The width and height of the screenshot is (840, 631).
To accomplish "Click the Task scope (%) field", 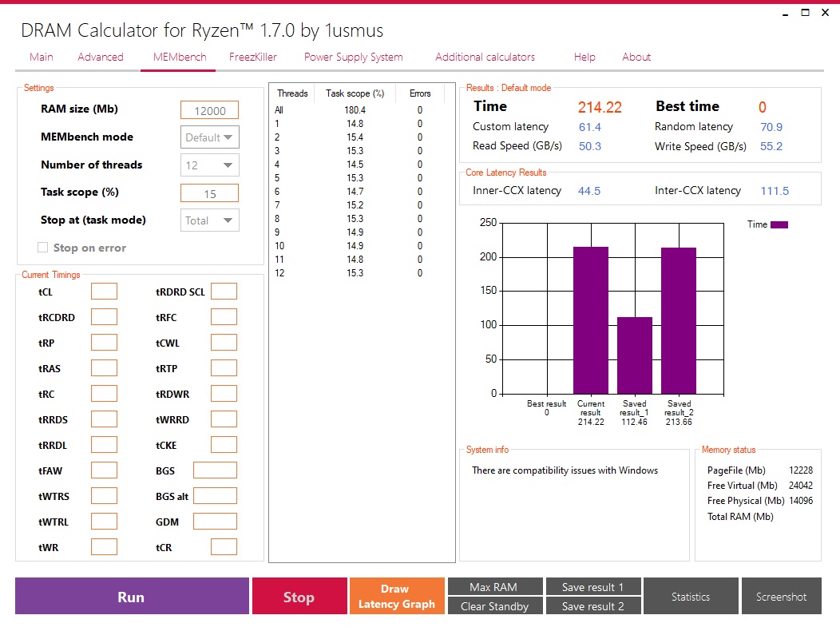I will click(209, 193).
